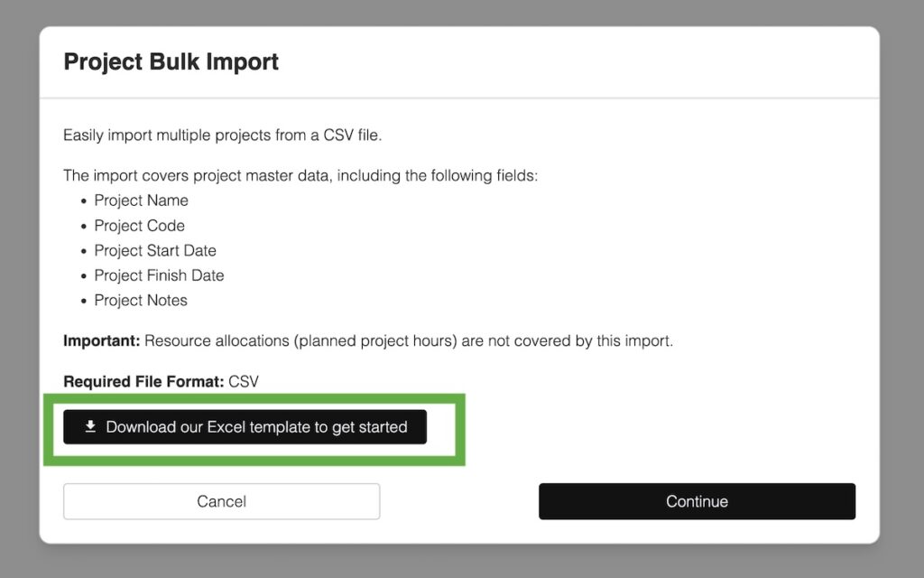The width and height of the screenshot is (924, 578).
Task: Click the download arrow icon
Action: 90,426
